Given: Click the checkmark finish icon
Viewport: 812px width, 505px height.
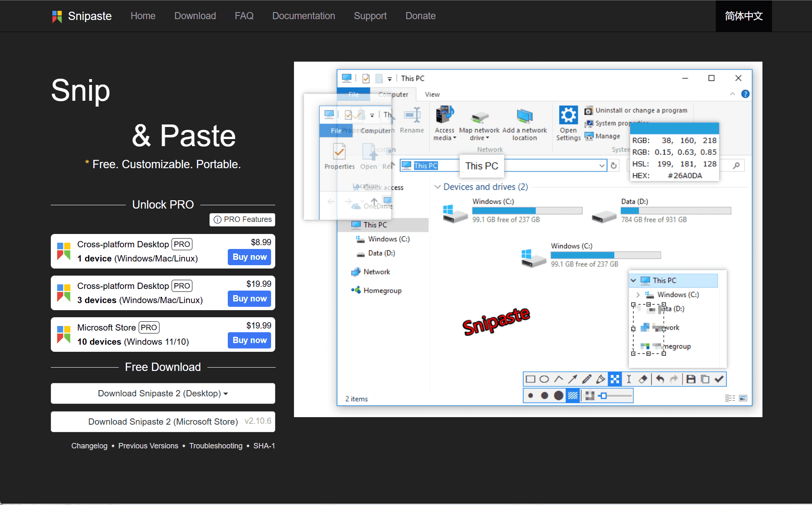Looking at the screenshot, I should (719, 379).
